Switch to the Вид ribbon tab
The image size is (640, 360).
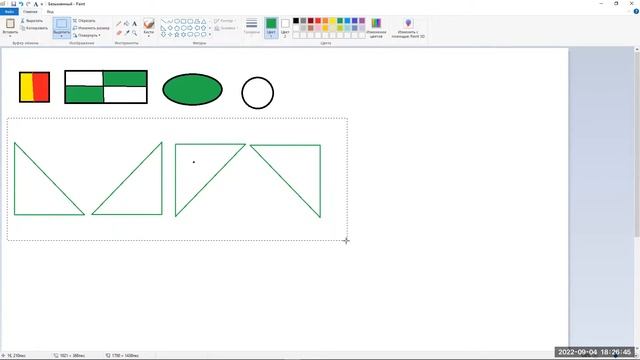(x=50, y=11)
